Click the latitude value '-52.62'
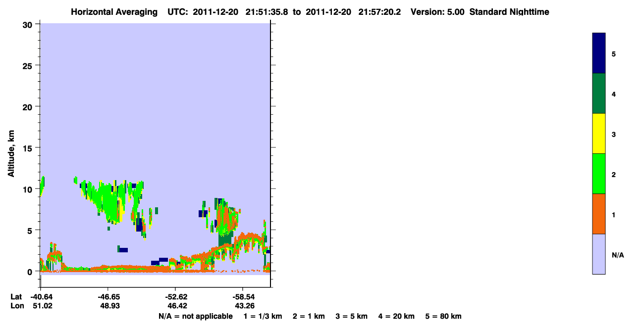 175,297
